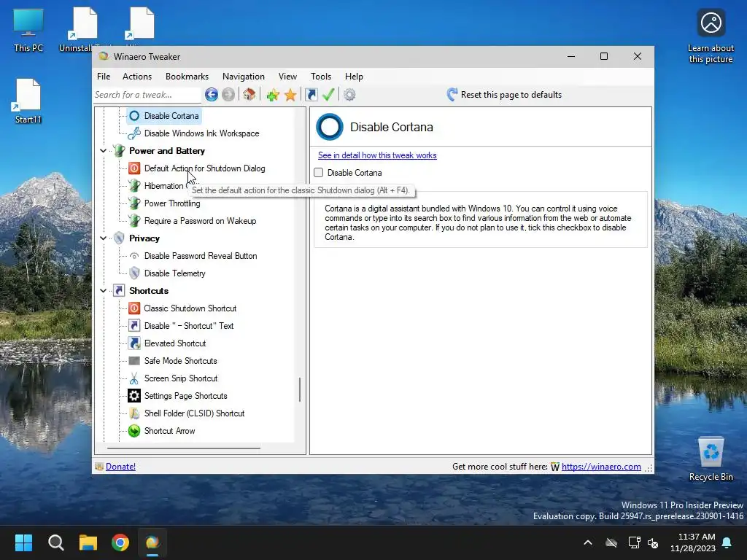This screenshot has height=560, width=747.
Task: Click the Windows Ink Workspace pen icon
Action: 134,133
